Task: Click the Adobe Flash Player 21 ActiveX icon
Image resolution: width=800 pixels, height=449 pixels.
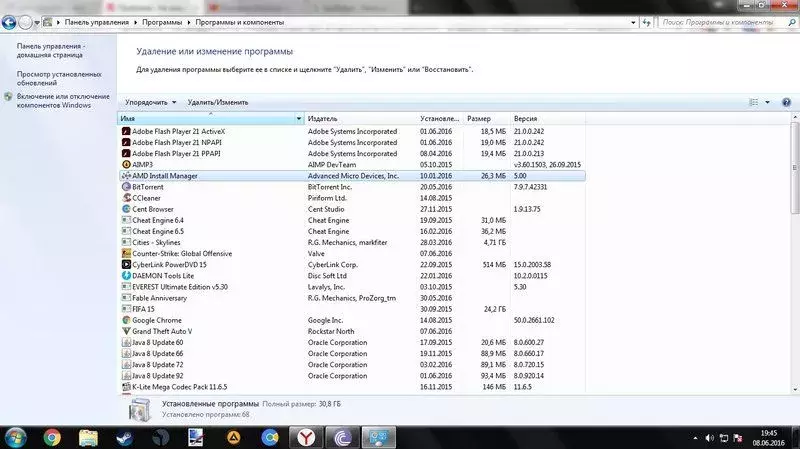Action: pos(126,131)
